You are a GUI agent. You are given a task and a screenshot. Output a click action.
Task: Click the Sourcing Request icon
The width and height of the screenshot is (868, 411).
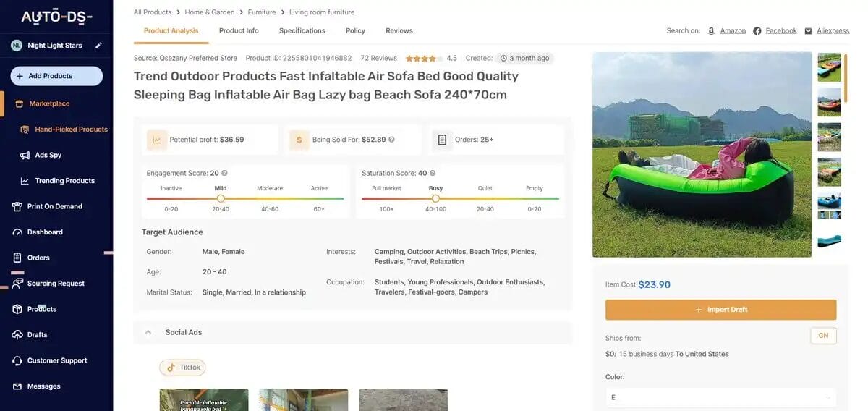[x=17, y=284]
